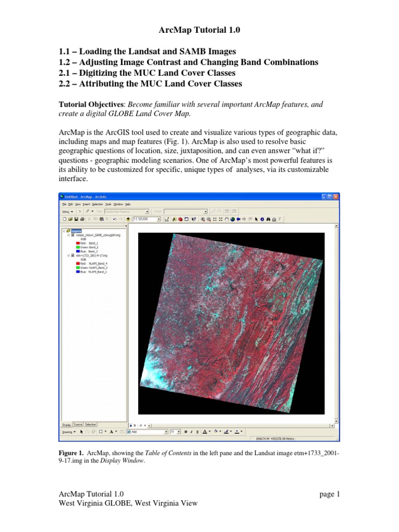Uncheck the mosaic_mtown_SAMB layer checkbox
The image size is (399, 532).
[73, 235]
